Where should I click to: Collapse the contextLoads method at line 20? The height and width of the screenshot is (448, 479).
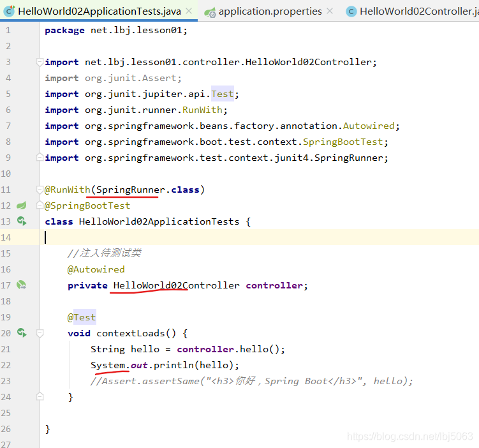pyautogui.click(x=40, y=333)
